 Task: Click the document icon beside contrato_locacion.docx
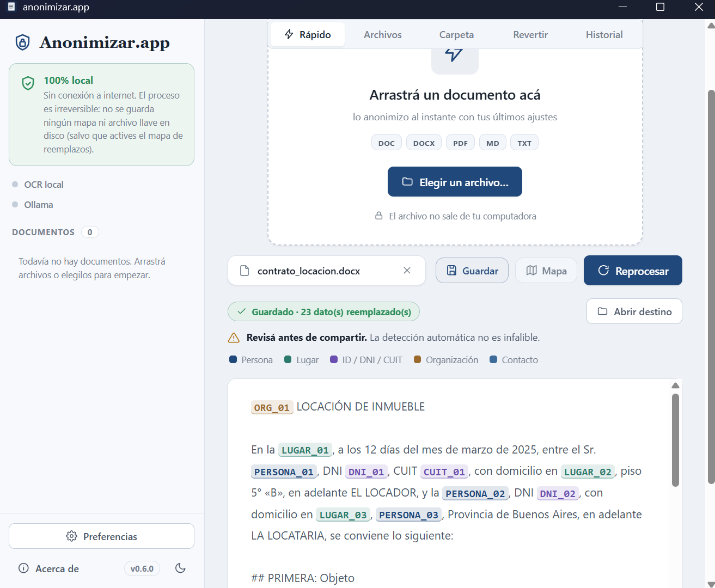coord(245,271)
